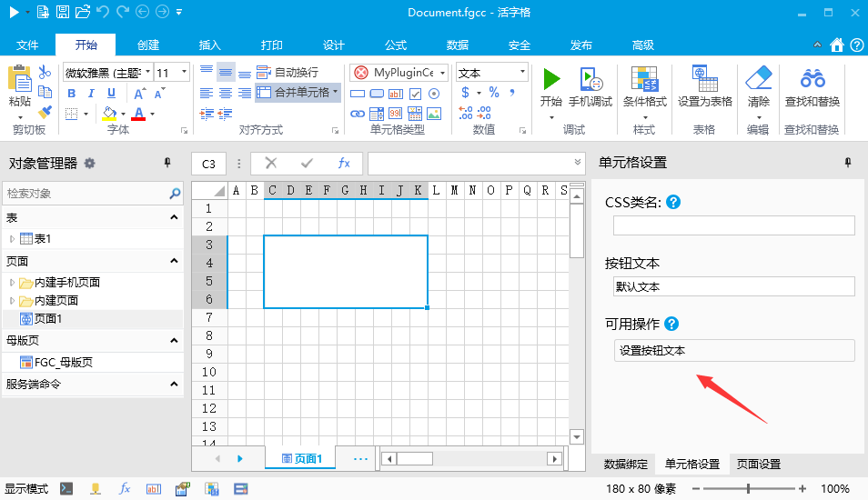868x500 pixels.
Task: Insert a radio button cell type
Action: (434, 94)
